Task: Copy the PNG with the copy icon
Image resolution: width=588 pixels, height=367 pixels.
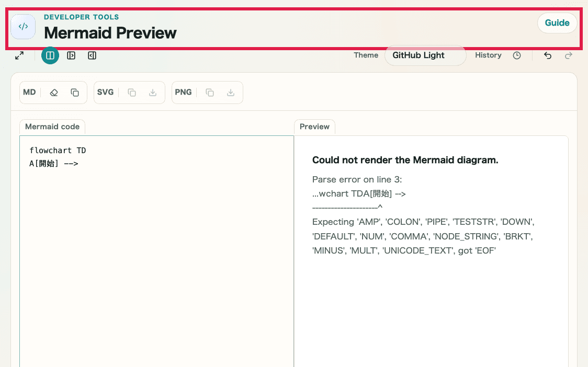Action: tap(209, 92)
